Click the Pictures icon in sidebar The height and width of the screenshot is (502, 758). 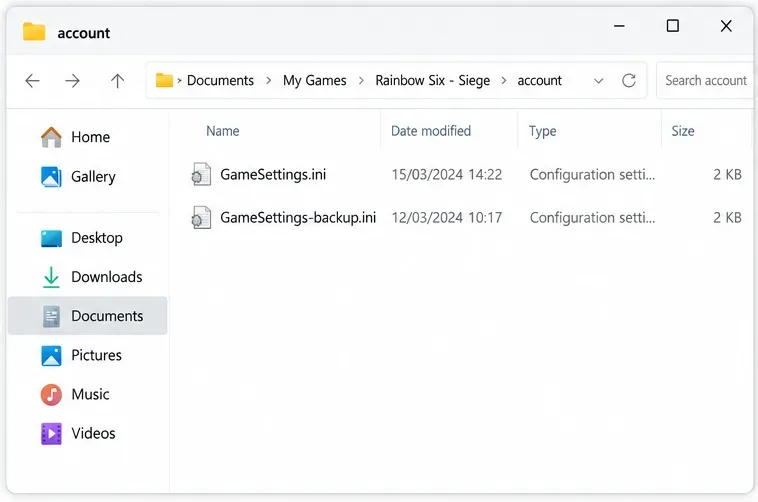(51, 355)
